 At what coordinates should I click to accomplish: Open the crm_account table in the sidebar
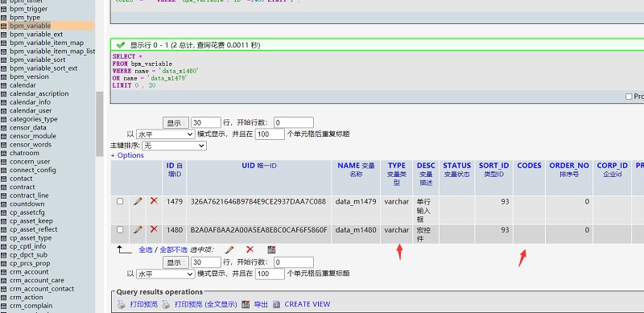pos(29,272)
